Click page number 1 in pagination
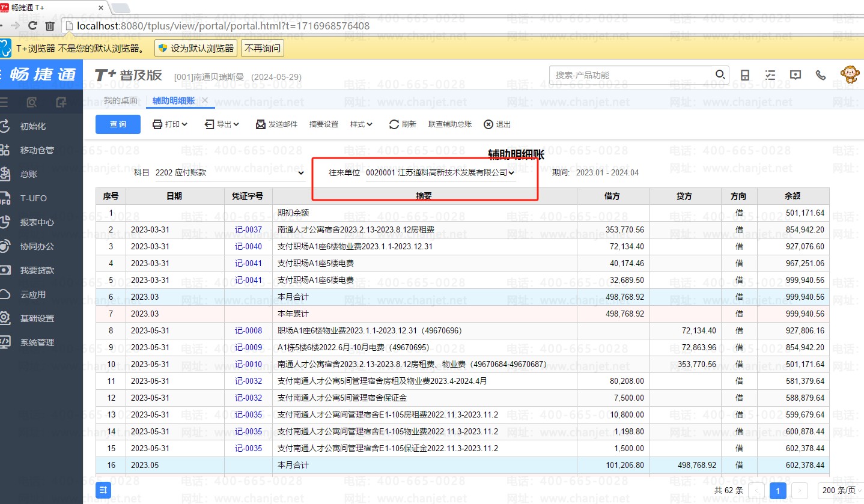The width and height of the screenshot is (864, 504). tap(778, 490)
